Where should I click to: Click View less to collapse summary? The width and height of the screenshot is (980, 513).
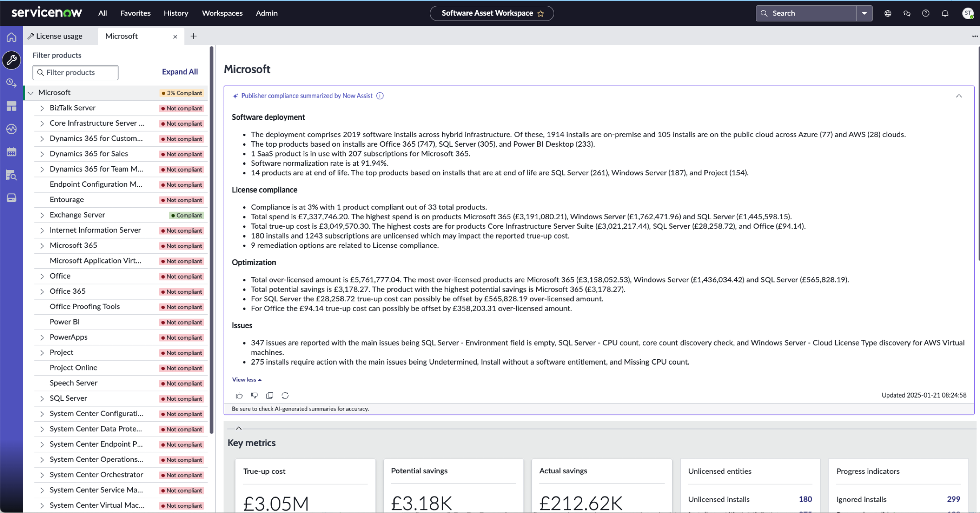[x=247, y=380]
